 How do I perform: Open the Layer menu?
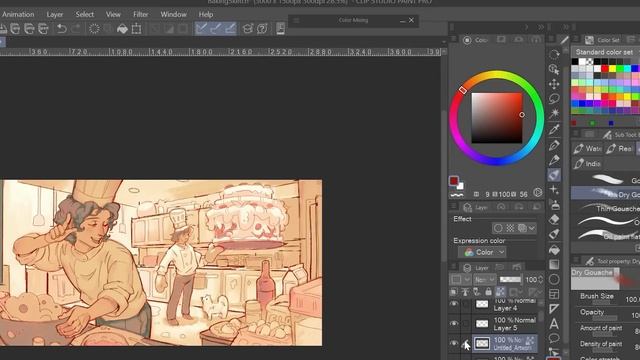pos(55,14)
